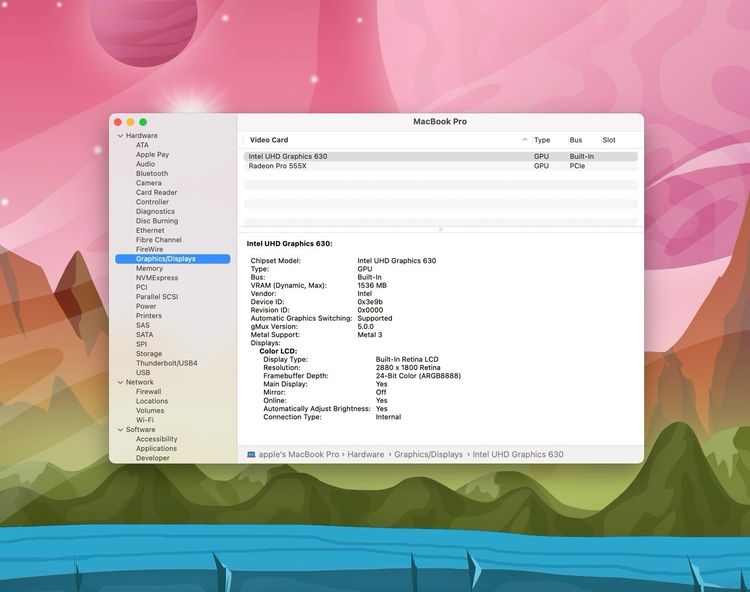The height and width of the screenshot is (592, 750).
Task: Click the laptop icon in the path bar
Action: (251, 454)
